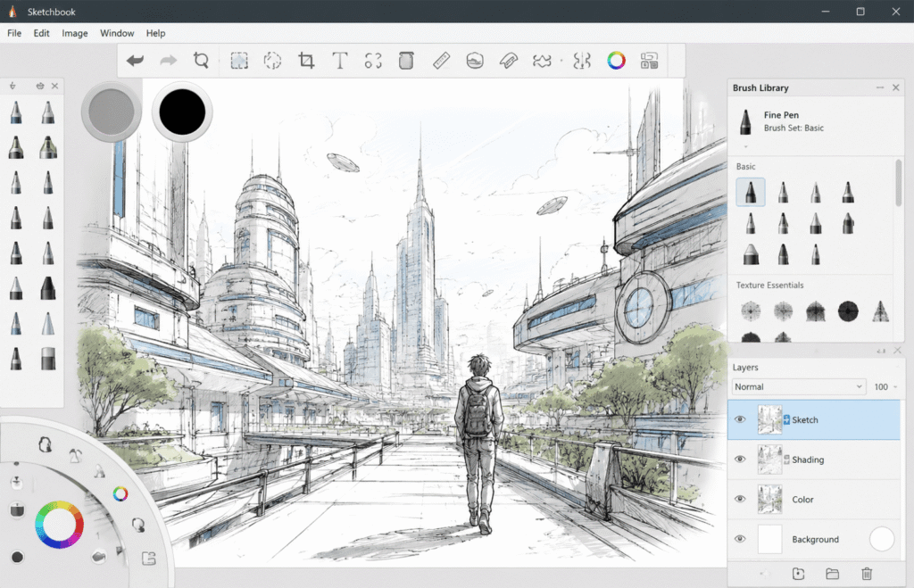914x588 pixels.
Task: Expand the small arrow under Fine Pen brush
Action: click(x=745, y=146)
